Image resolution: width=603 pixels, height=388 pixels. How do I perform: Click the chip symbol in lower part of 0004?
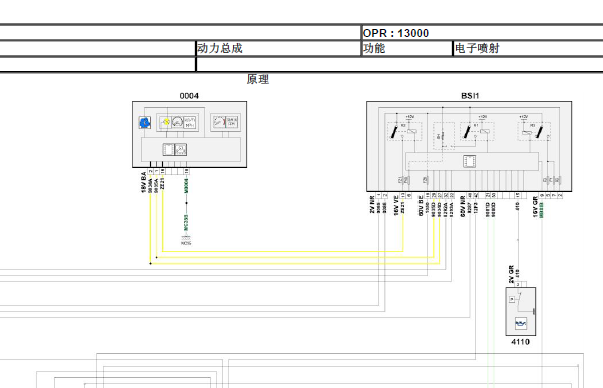tap(168, 149)
